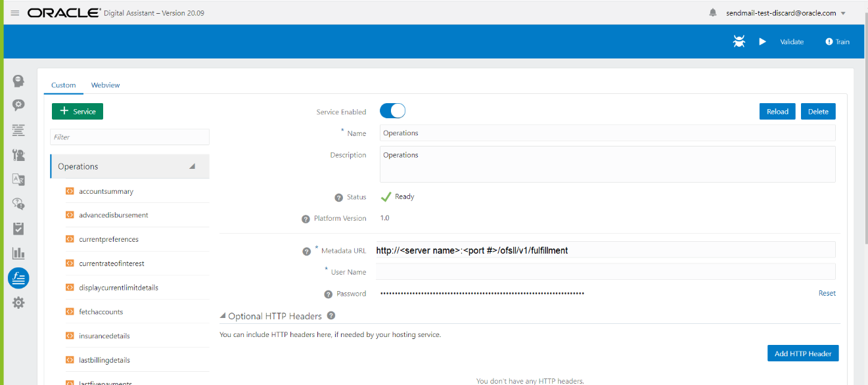
Task: Click the notifications bell icon
Action: 713,12
